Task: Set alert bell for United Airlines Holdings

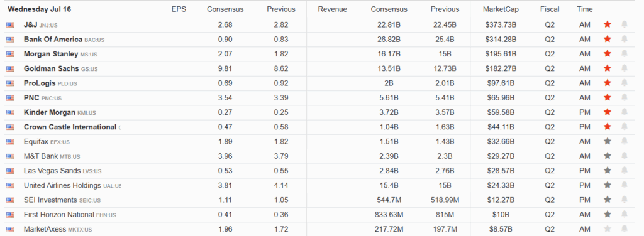Action: coord(625,185)
